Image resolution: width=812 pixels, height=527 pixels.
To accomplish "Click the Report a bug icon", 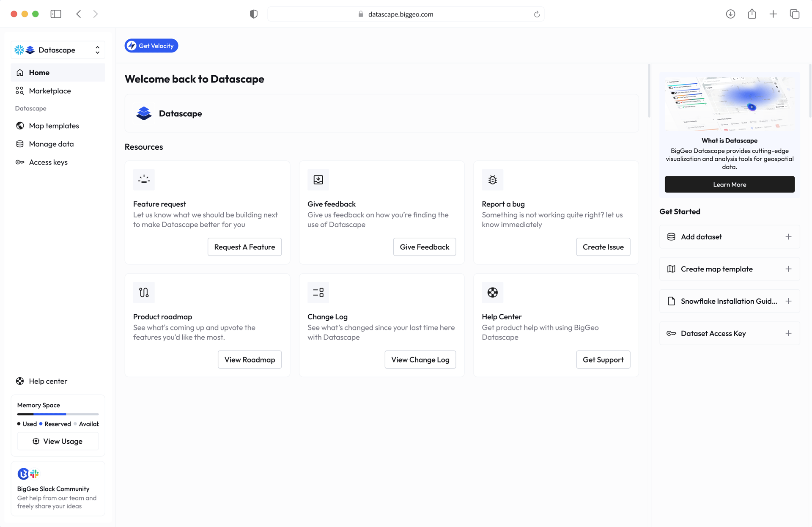I will pyautogui.click(x=492, y=180).
